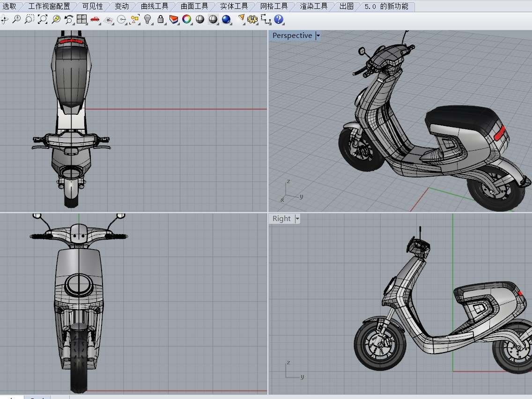Click the zoom selected icon
Image resolution: width=532 pixels, height=399 pixels.
click(56, 19)
